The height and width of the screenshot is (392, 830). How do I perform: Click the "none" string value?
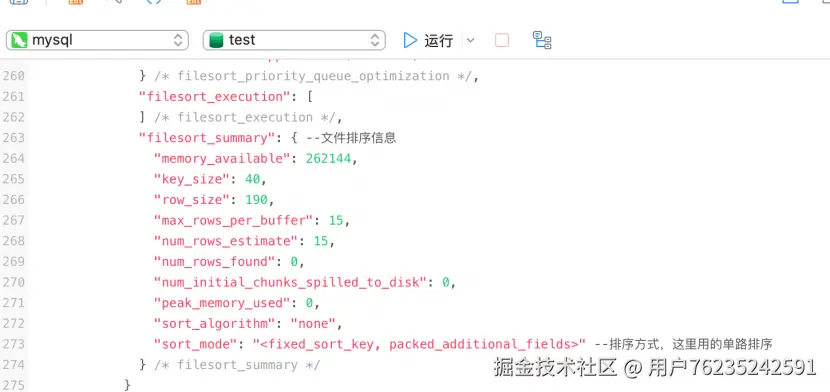coord(313,324)
